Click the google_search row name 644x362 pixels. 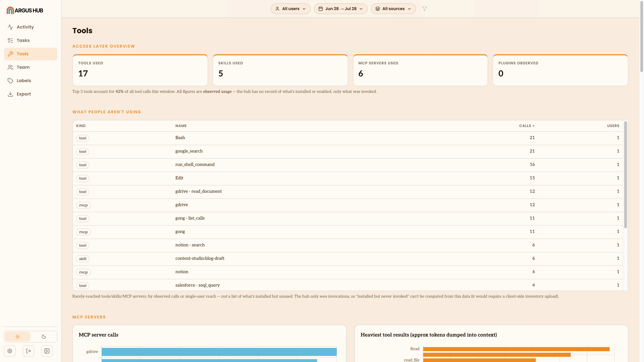click(x=189, y=151)
